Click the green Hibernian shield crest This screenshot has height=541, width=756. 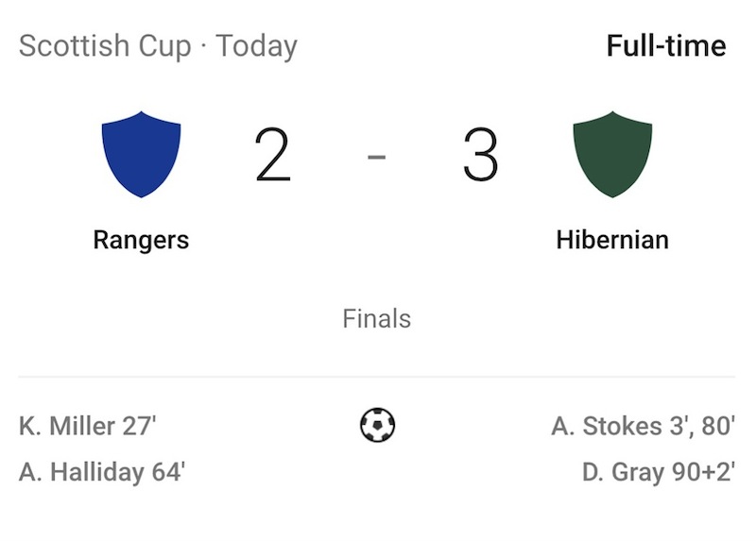612,154
